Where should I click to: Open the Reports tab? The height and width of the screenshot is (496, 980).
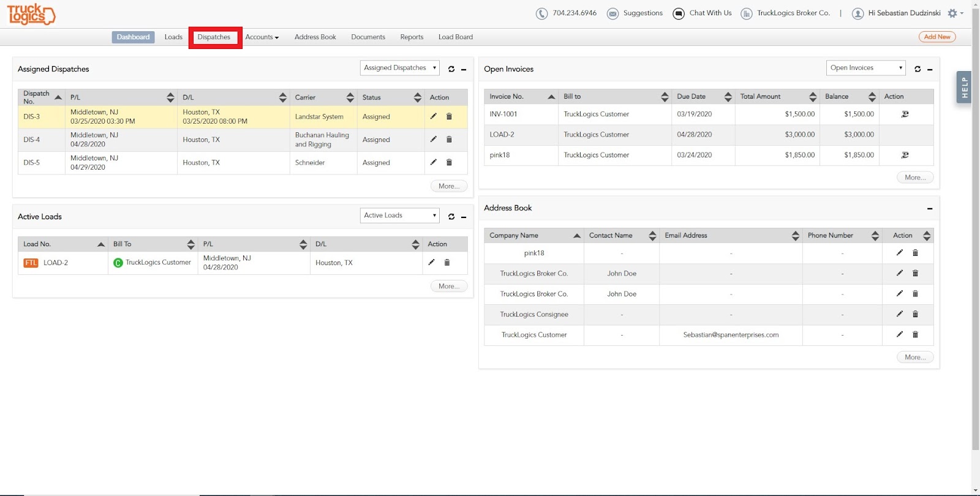[412, 37]
